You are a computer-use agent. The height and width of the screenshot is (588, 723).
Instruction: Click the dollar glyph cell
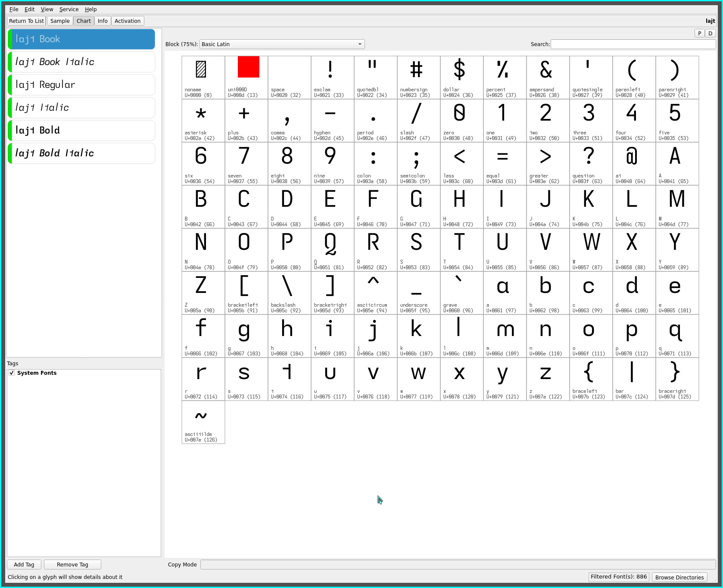[x=462, y=78]
